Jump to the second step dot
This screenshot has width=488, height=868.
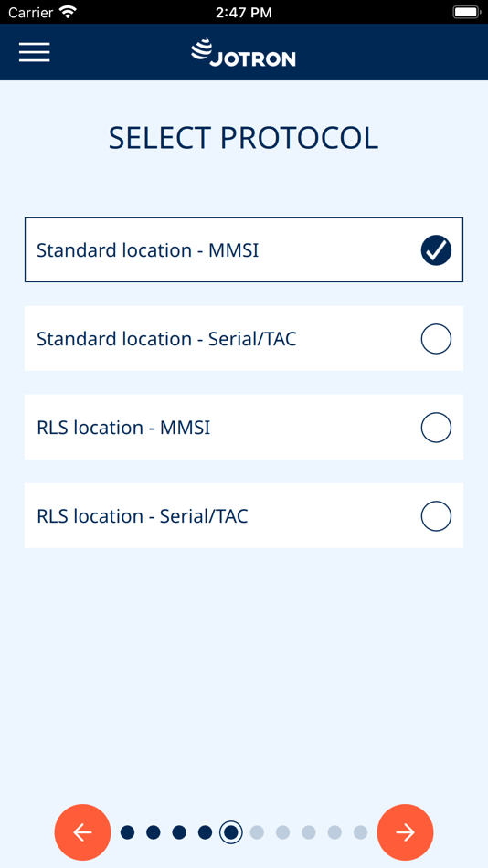(x=154, y=832)
